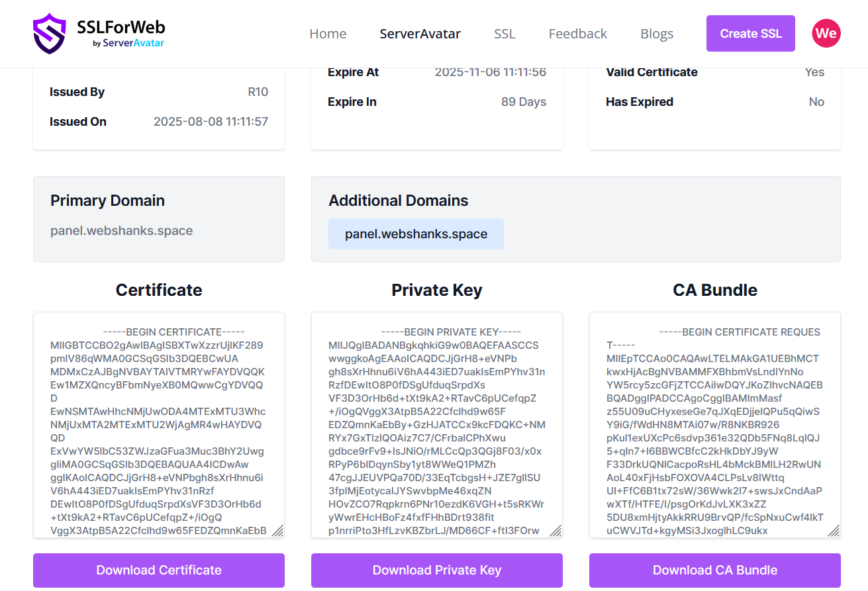Viewport: 868px width, 591px height.
Task: Click the Certificate textarea resize handle
Action: click(278, 531)
